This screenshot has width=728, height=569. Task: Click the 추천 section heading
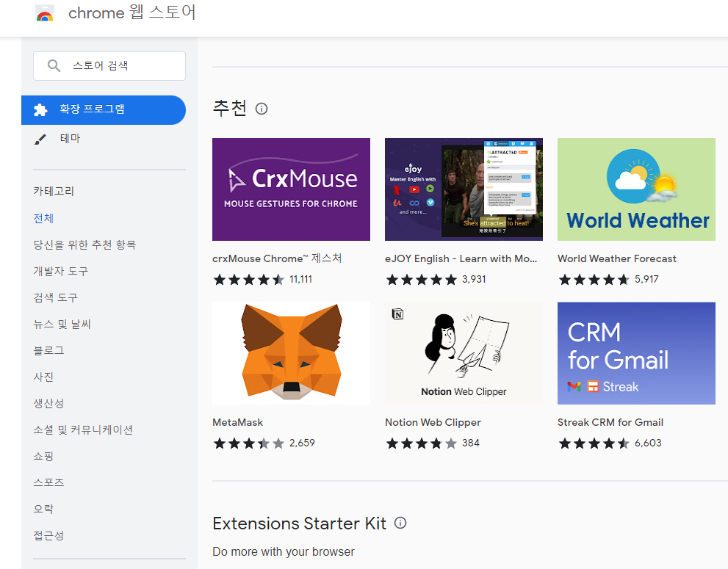(229, 108)
